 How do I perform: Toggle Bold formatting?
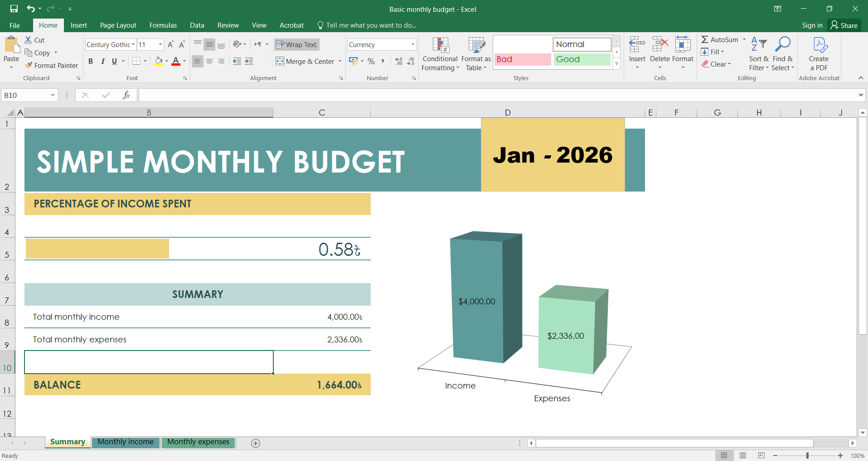(91, 61)
